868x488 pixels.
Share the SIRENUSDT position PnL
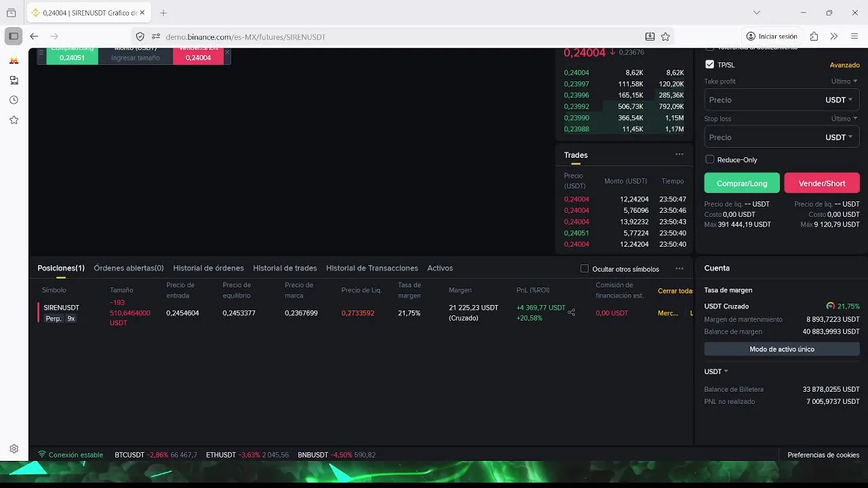click(571, 312)
